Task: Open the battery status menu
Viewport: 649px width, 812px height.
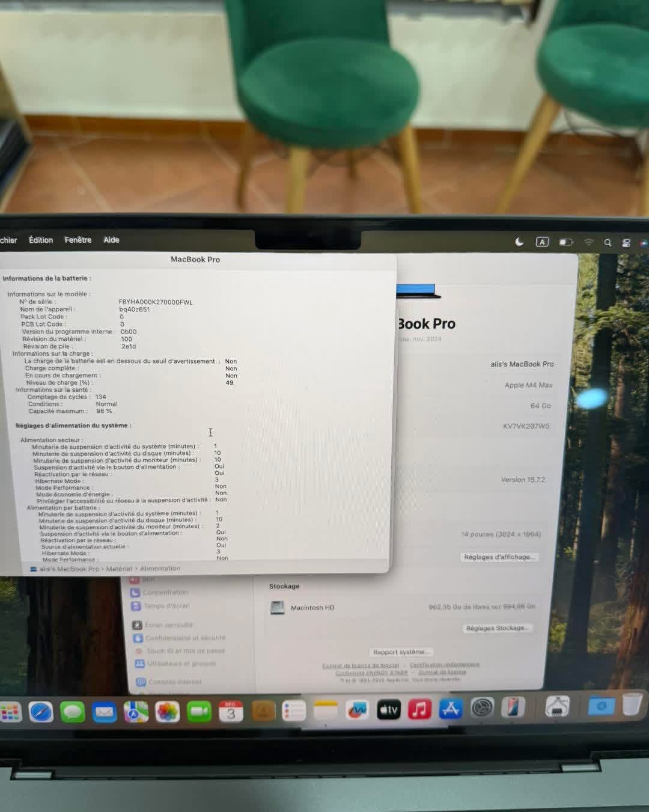Action: click(566, 242)
